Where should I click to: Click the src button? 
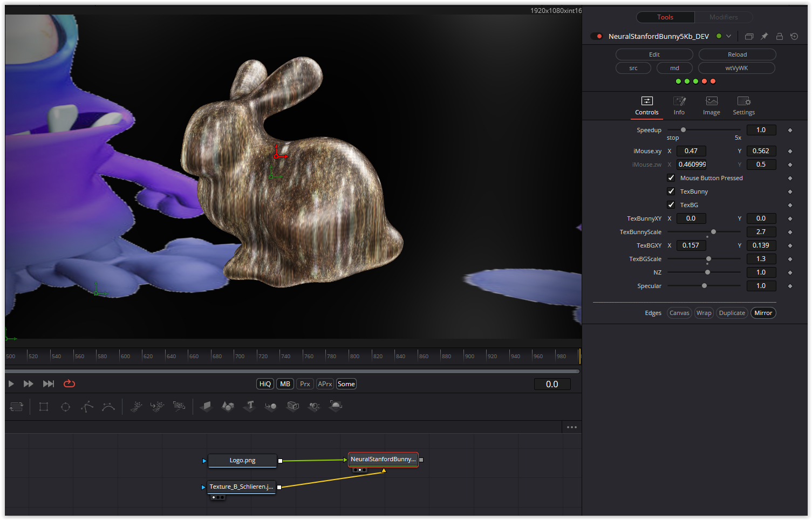633,68
